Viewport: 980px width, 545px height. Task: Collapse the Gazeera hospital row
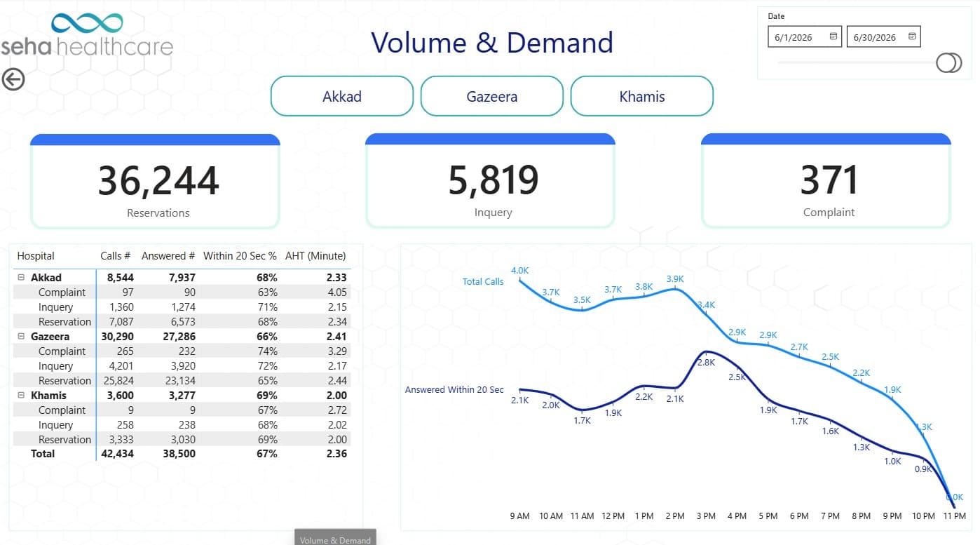21,337
